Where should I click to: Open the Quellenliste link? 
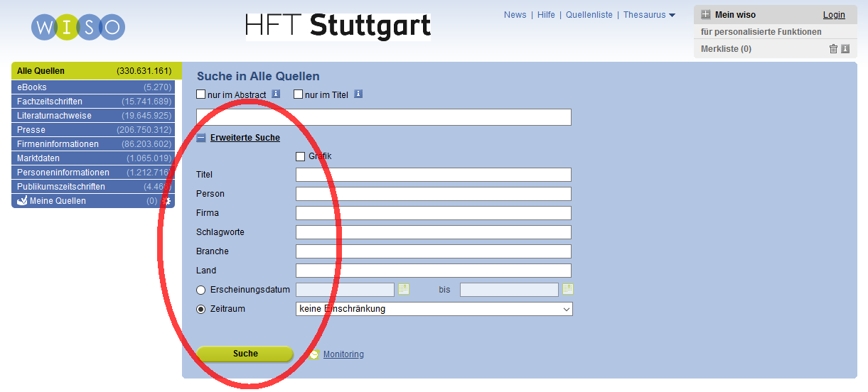click(589, 15)
